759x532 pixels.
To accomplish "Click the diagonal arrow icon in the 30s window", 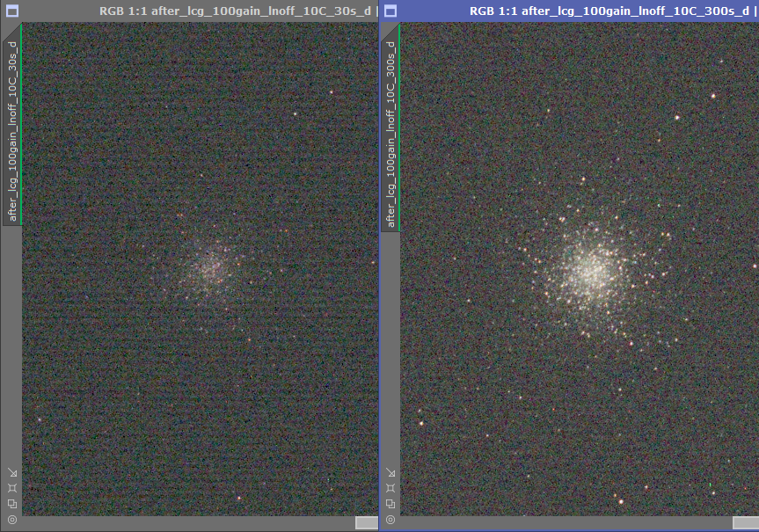I will point(11,472).
